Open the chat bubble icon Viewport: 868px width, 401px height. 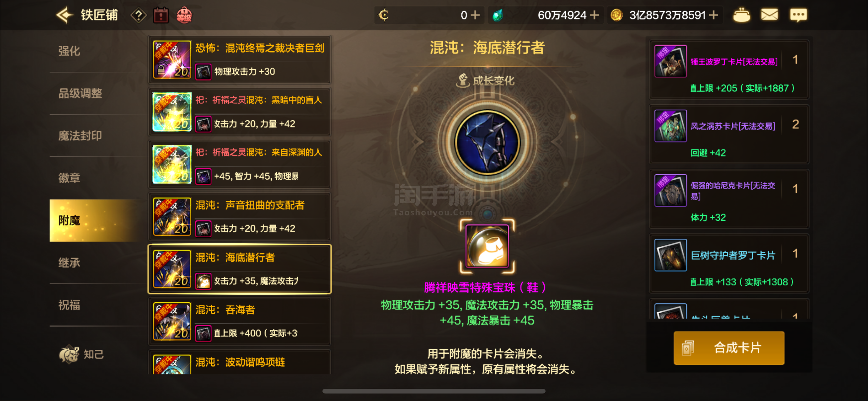coord(798,15)
